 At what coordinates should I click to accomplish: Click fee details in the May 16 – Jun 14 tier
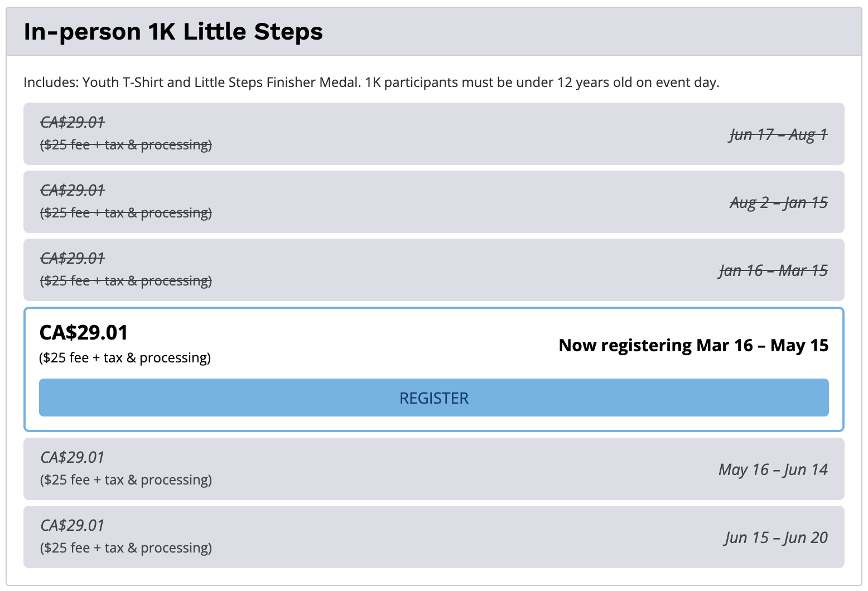(126, 480)
